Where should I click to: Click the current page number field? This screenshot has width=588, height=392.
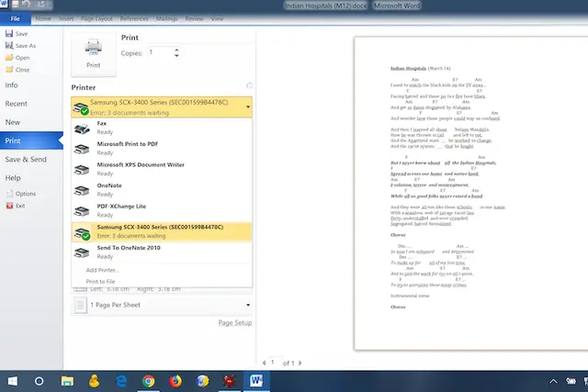[x=276, y=362]
